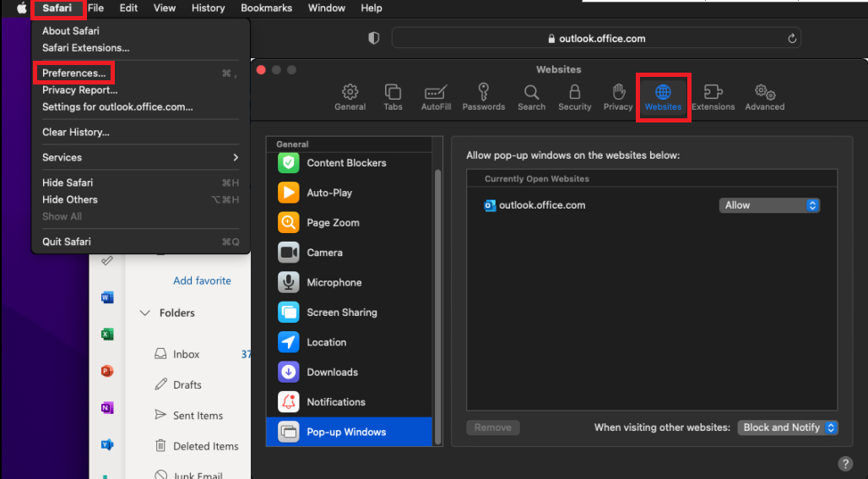Expand the Services submenu
The height and width of the screenshot is (479, 868).
[140, 157]
